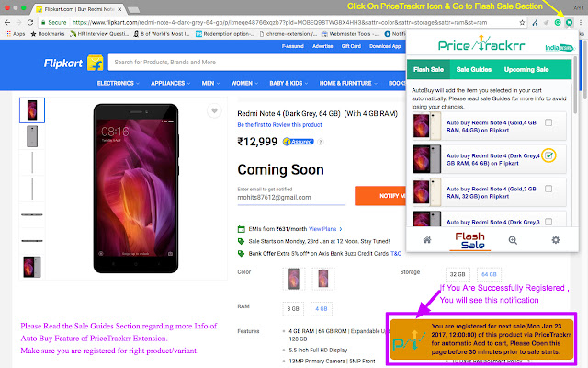Add phone to wishlist heart icon
This screenshot has height=368, width=588.
(x=214, y=110)
